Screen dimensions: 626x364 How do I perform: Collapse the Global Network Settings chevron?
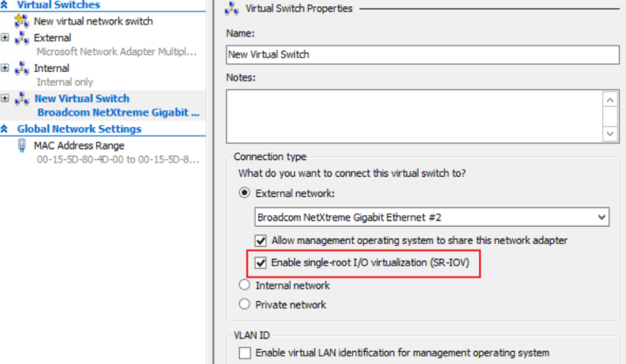(6, 129)
